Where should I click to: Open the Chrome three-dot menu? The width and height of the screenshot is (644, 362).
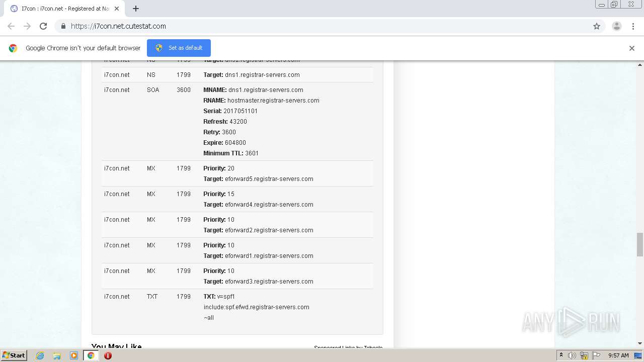pos(633,26)
